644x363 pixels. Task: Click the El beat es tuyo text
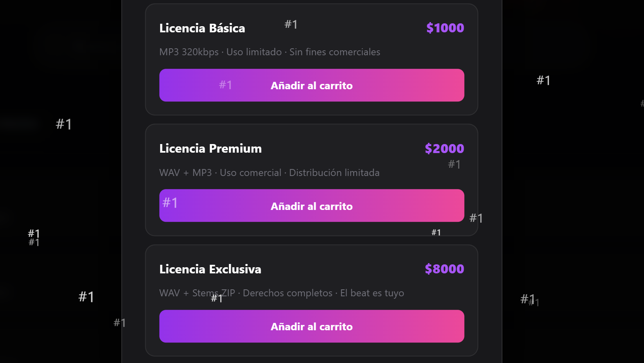pyautogui.click(x=372, y=293)
